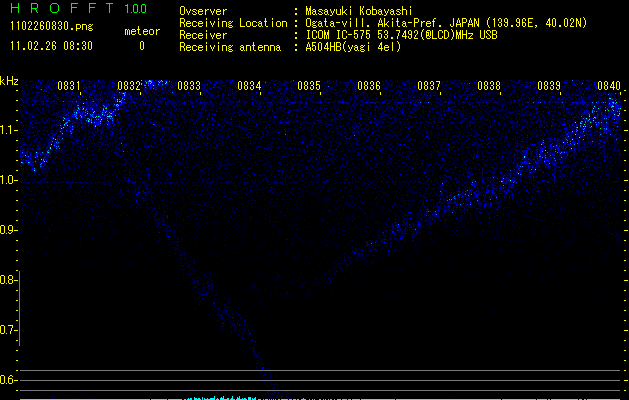The height and width of the screenshot is (400, 629).
Task: Click the date stamp 11.02.26 08:30
Action: [51, 46]
